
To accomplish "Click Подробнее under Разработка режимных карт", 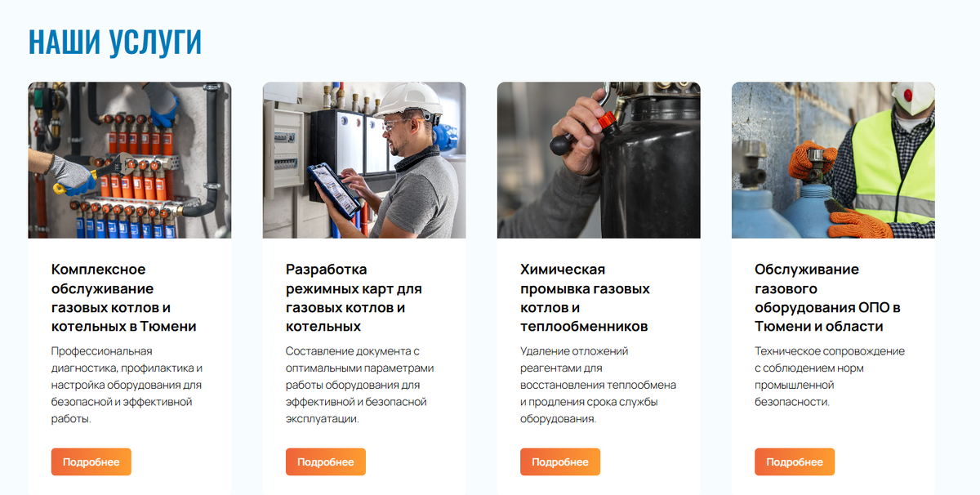I will point(326,462).
